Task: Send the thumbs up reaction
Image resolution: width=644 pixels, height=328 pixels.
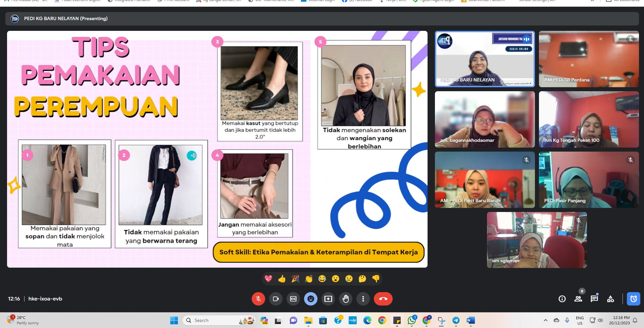Action: pos(282,279)
